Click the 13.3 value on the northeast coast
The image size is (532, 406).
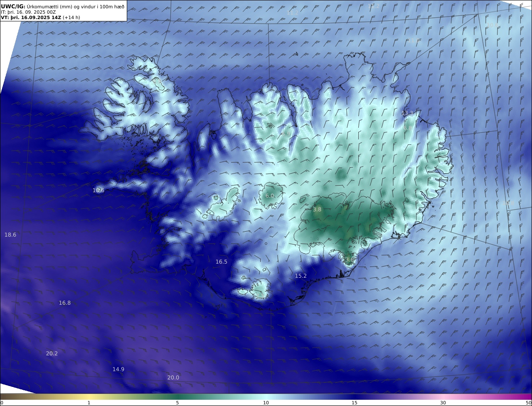click(x=408, y=113)
